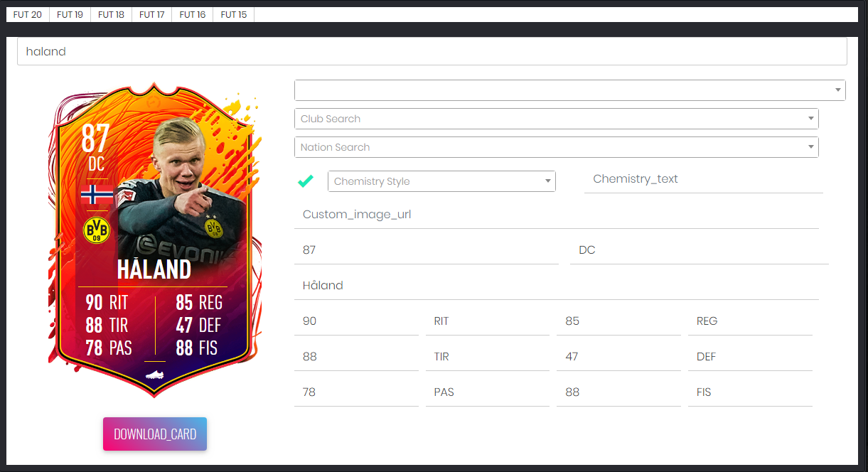Click the 87 rating input field
Image resolution: width=868 pixels, height=472 pixels.
click(427, 250)
